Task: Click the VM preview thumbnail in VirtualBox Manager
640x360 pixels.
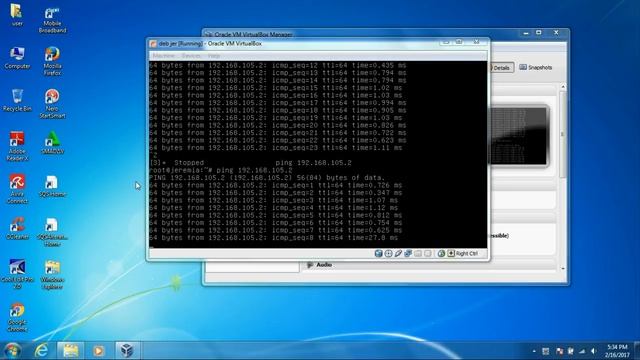Action: coord(518,136)
